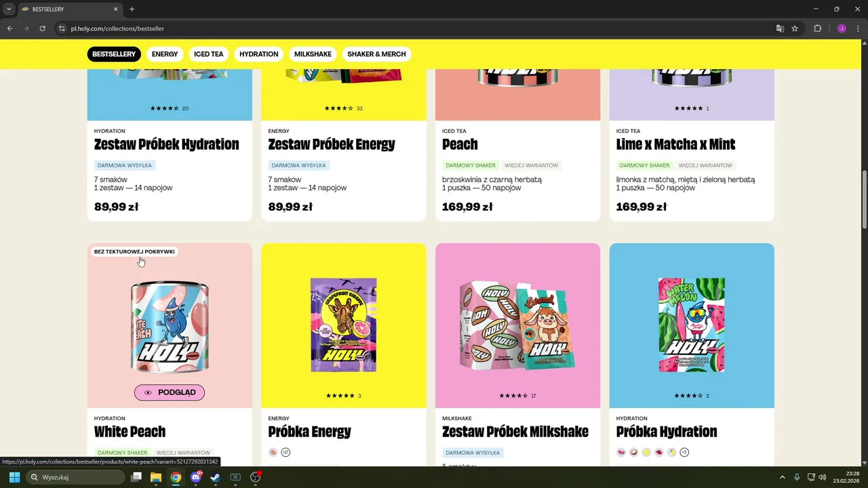Image resolution: width=868 pixels, height=488 pixels.
Task: Bookmark this page with the star icon
Action: [x=795, y=28]
